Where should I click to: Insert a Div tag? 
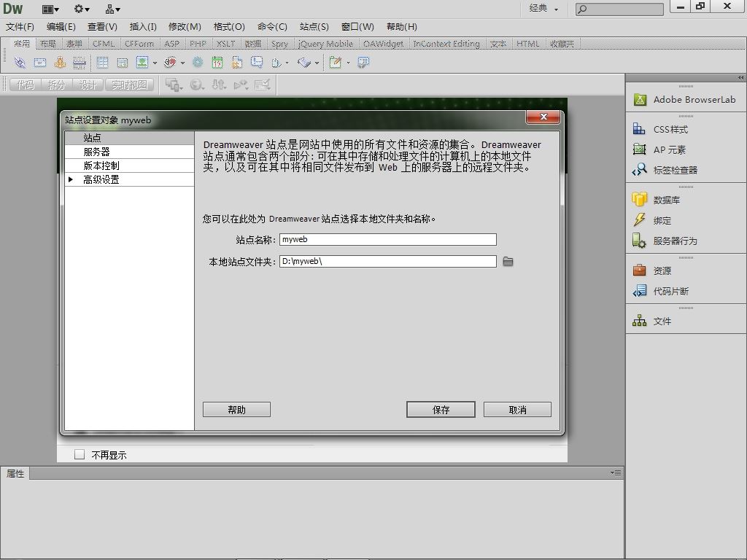click(123, 63)
